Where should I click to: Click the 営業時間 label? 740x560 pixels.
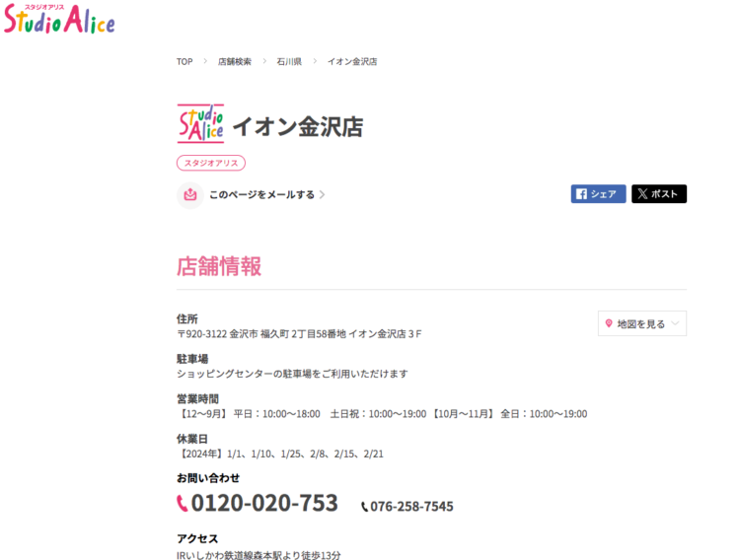point(197,399)
